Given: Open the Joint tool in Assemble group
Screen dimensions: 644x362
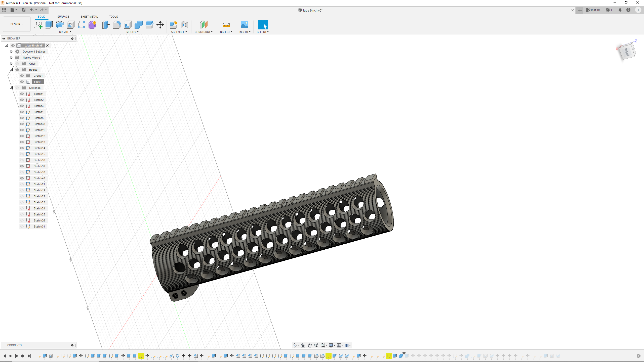Looking at the screenshot, I should (185, 25).
